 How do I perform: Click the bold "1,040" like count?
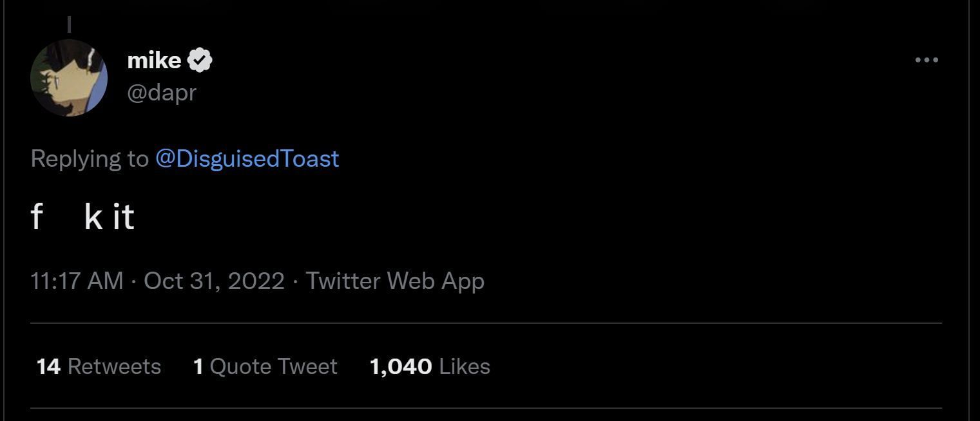(399, 366)
